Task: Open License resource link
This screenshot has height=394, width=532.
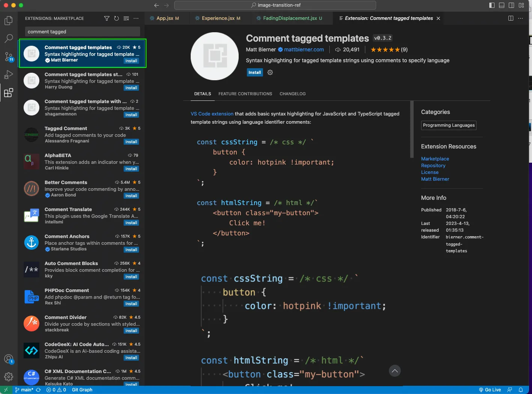Action: point(430,172)
